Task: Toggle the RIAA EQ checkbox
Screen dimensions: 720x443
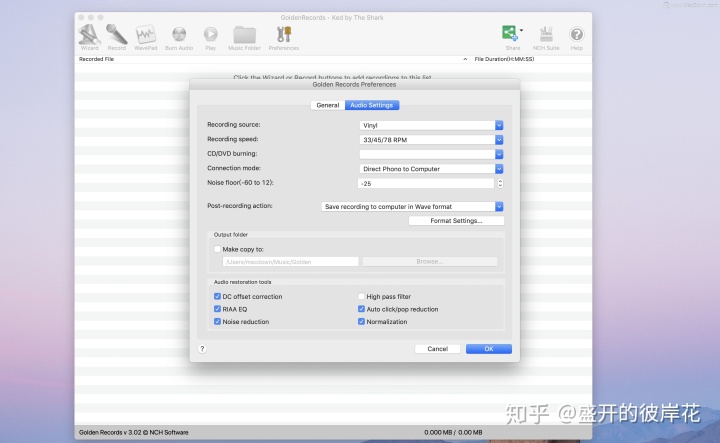Action: click(217, 309)
